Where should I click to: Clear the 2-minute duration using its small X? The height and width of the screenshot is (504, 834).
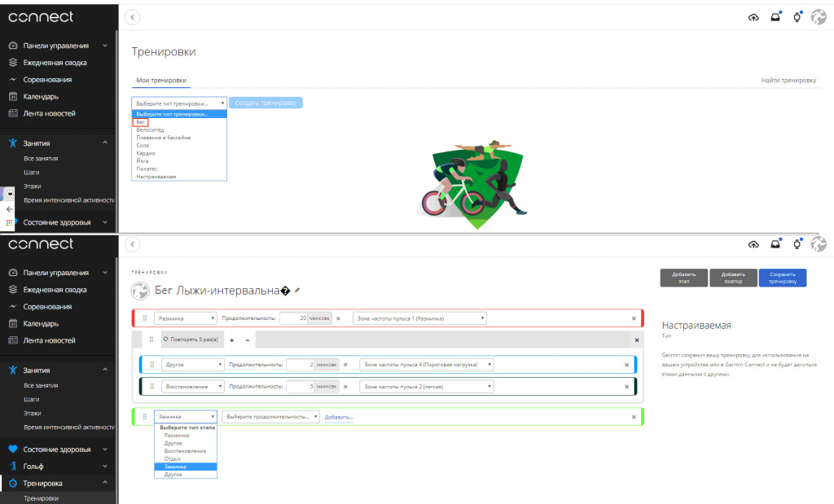(x=345, y=365)
